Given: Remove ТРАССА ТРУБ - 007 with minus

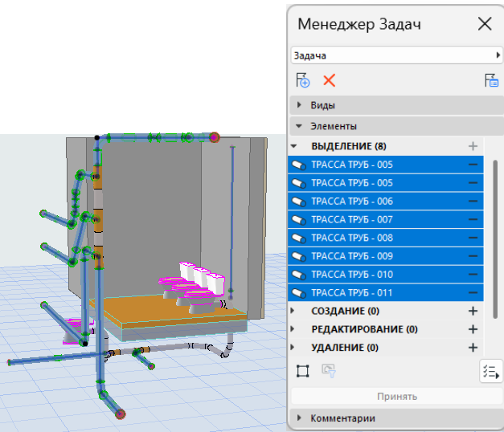Looking at the screenshot, I should (x=473, y=219).
